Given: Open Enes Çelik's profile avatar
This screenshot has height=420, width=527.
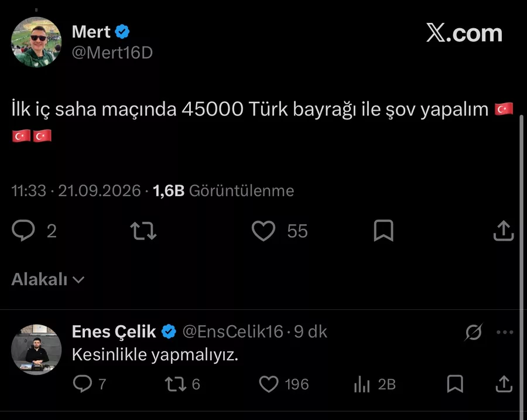Looking at the screenshot, I should pos(36,349).
